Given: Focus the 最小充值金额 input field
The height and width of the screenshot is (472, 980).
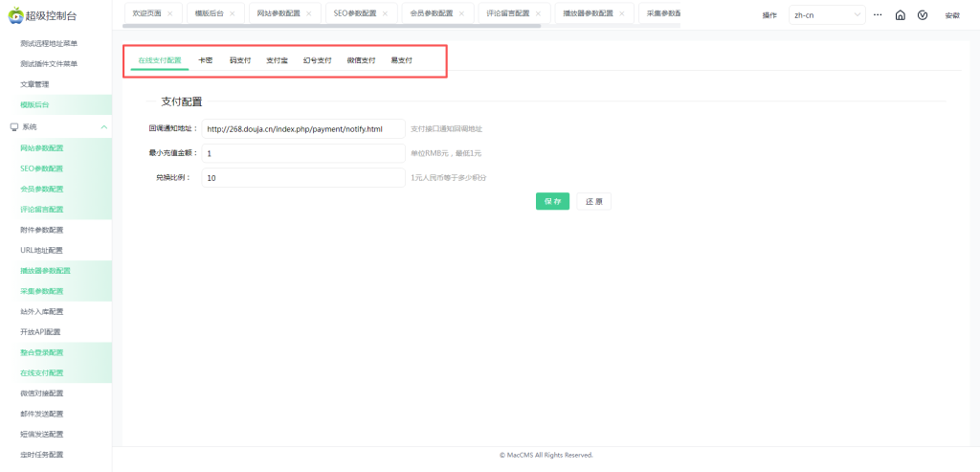Looking at the screenshot, I should point(303,153).
